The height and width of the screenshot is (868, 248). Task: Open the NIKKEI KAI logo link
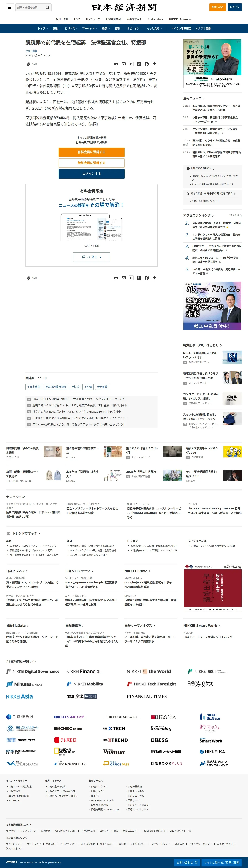coord(213,752)
